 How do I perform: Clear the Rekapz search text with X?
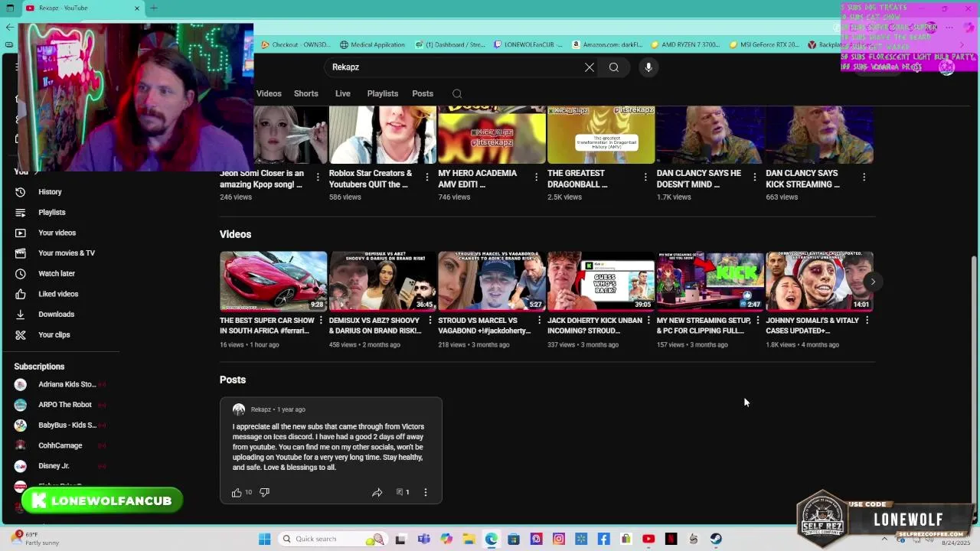pyautogui.click(x=590, y=67)
